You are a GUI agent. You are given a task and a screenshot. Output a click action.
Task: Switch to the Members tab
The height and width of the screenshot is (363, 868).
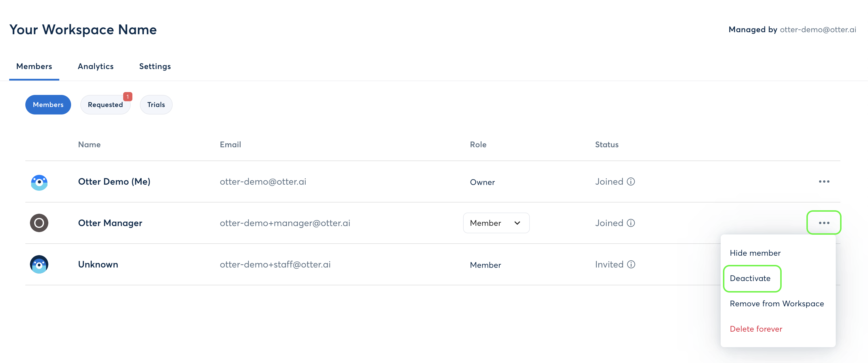34,66
